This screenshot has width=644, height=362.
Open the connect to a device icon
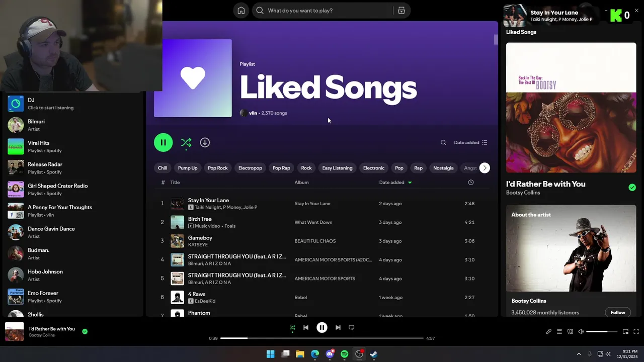pos(570,331)
